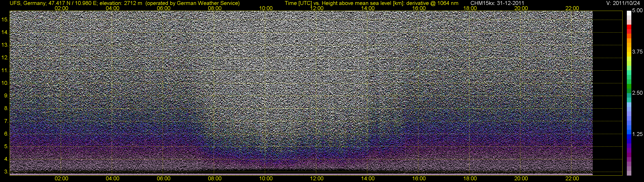Viewport: 644px width, 182px height.
Task: Click the bottom axis '10:00' time label
Action: [266, 179]
